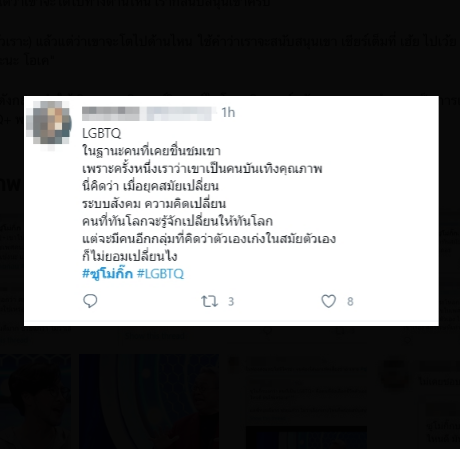Click the like count 8

pyautogui.click(x=350, y=302)
